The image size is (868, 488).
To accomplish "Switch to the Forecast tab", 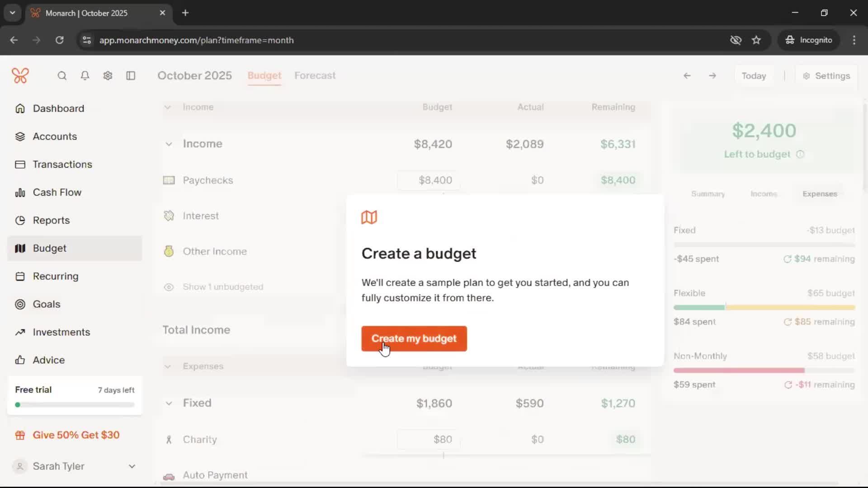I will click(315, 75).
